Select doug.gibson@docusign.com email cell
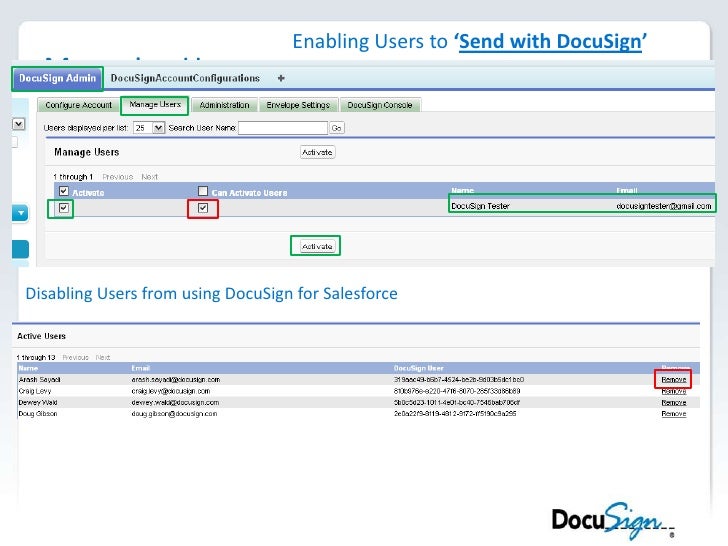 [x=174, y=414]
